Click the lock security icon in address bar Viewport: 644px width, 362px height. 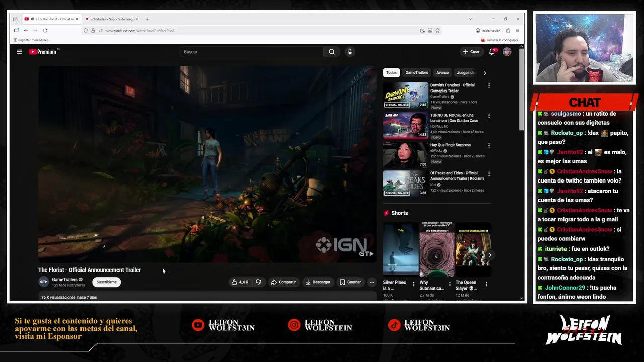93,31
